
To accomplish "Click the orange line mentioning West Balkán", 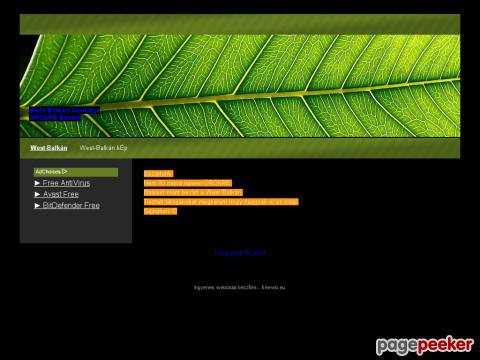I will (193, 192).
